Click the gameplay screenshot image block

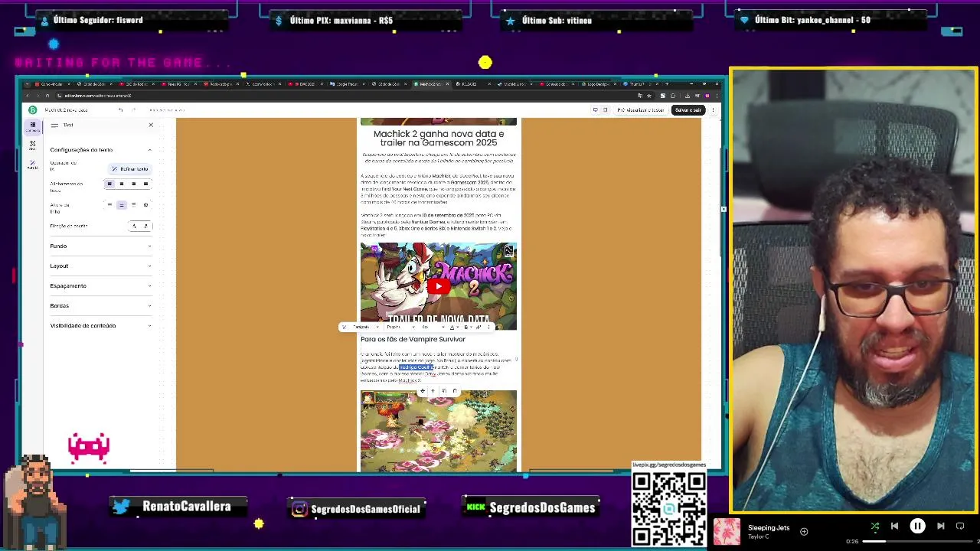439,431
